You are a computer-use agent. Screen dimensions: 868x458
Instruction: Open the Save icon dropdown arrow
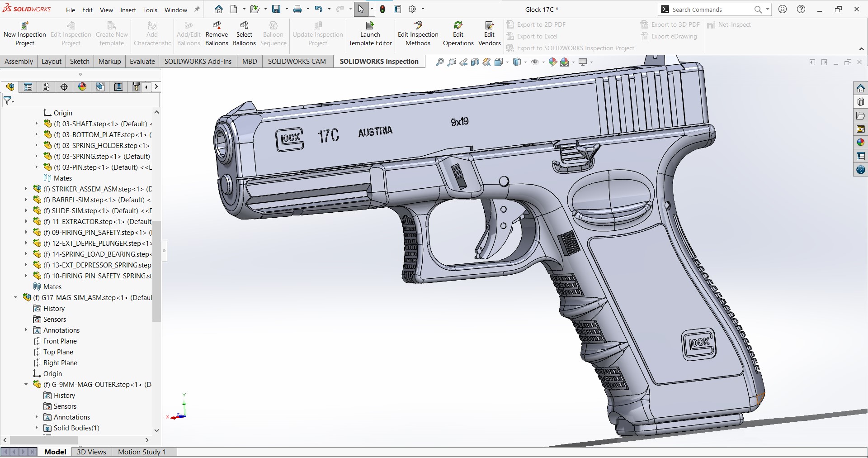[287, 9]
